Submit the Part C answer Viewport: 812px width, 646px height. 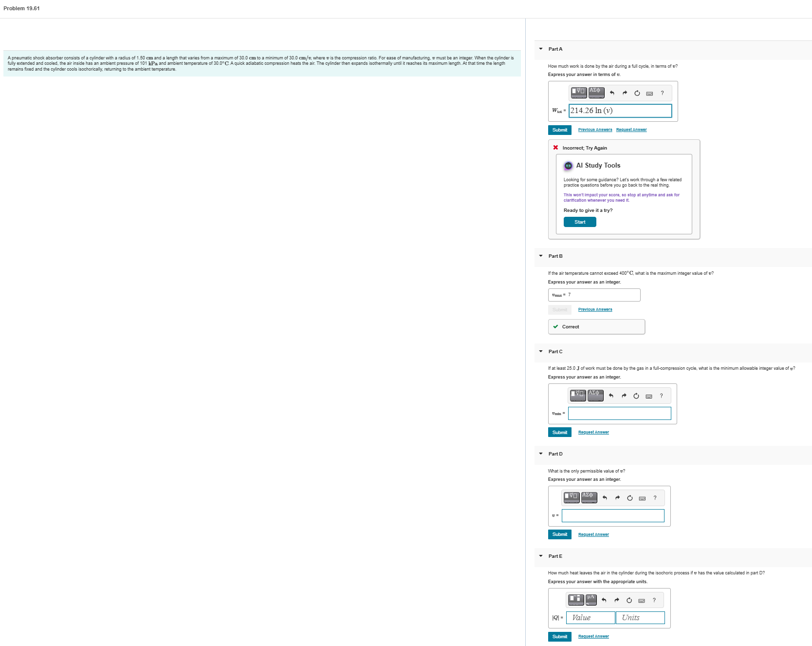pyautogui.click(x=560, y=433)
